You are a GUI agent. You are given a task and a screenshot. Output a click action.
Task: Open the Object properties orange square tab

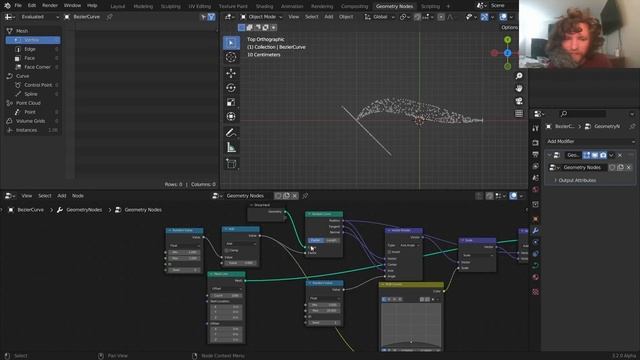pyautogui.click(x=536, y=219)
